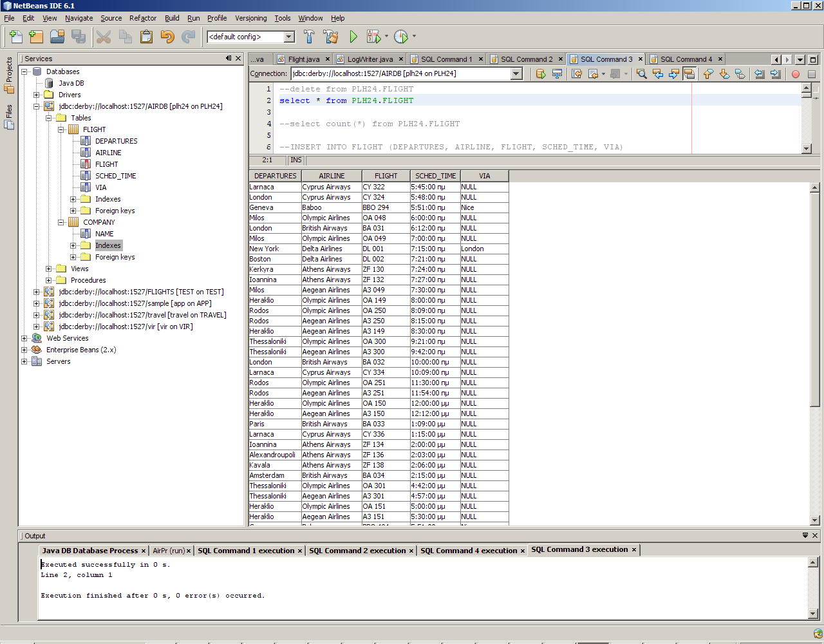
Task: Click the Paste clipboard icon
Action: (x=146, y=37)
